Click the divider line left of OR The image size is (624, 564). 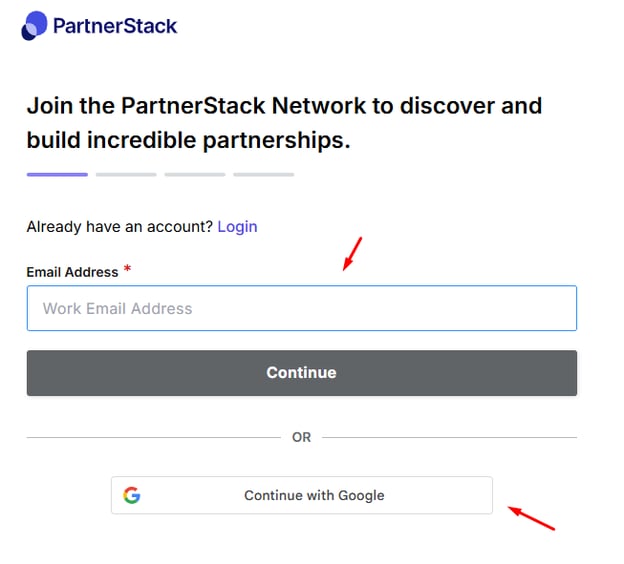tap(154, 437)
